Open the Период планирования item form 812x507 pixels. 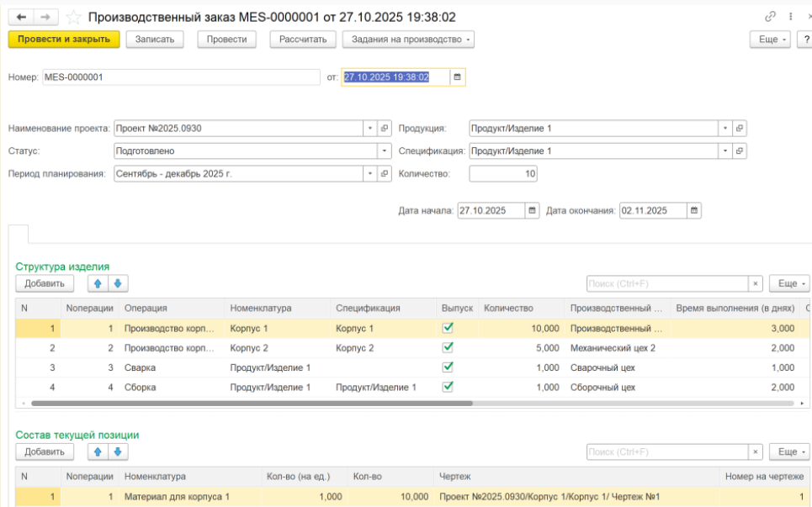point(385,174)
